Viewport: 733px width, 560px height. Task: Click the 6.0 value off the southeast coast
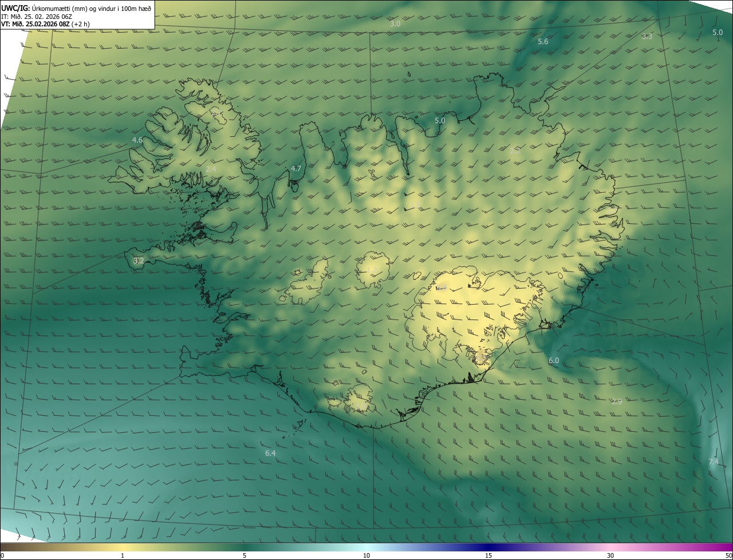click(x=554, y=361)
